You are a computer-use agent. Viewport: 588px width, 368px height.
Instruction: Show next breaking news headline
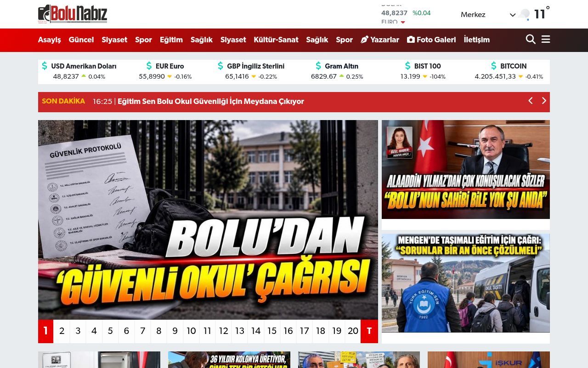pos(544,101)
